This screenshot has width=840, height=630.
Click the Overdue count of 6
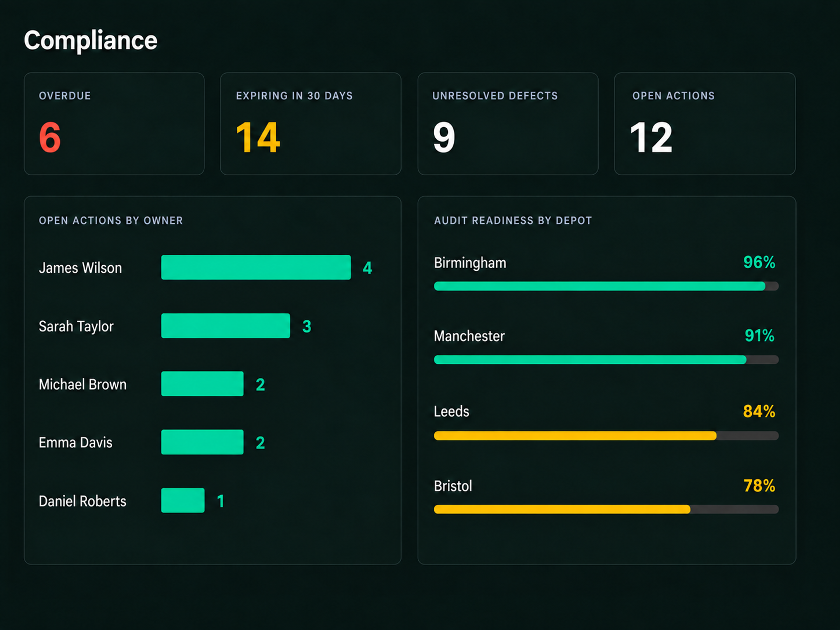click(x=50, y=137)
